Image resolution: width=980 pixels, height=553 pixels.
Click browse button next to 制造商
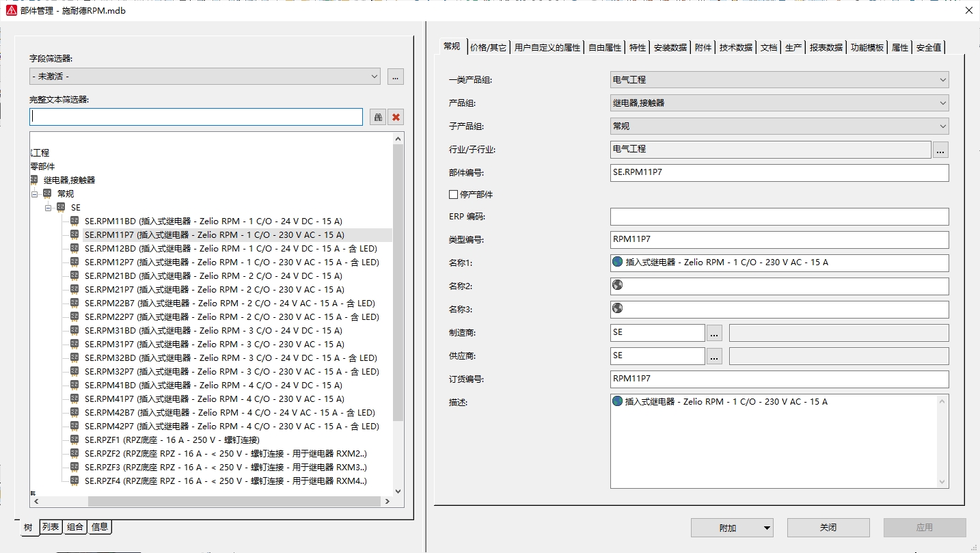tap(714, 333)
